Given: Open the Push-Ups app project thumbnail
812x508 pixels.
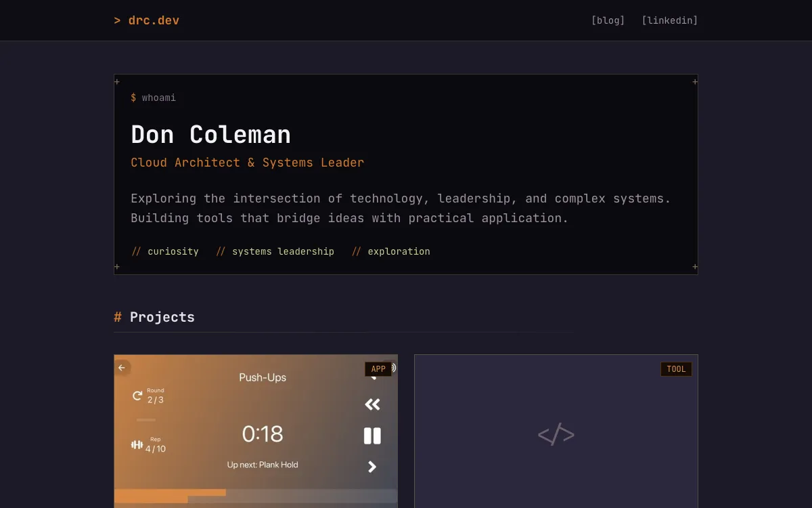Looking at the screenshot, I should click(256, 431).
